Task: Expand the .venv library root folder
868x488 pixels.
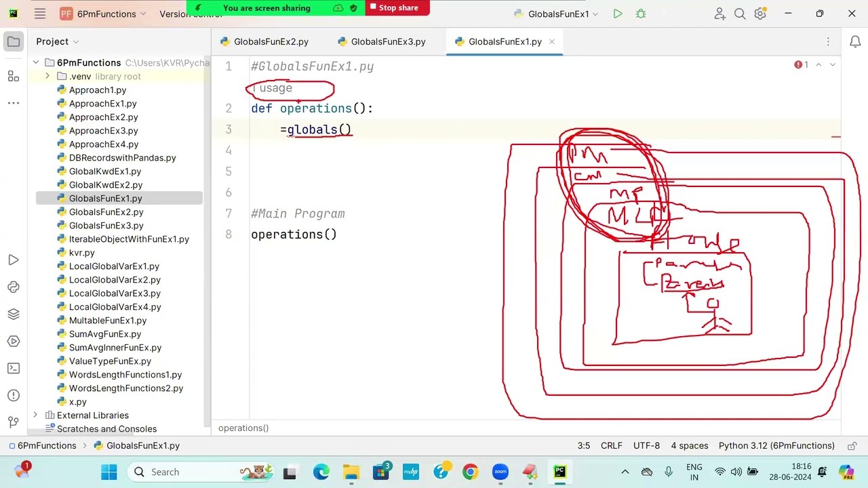Action: [x=47, y=77]
